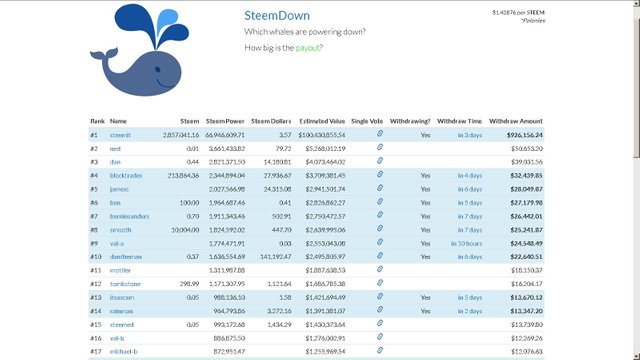
Task: Visit the jamesc account link
Action: coord(119,189)
